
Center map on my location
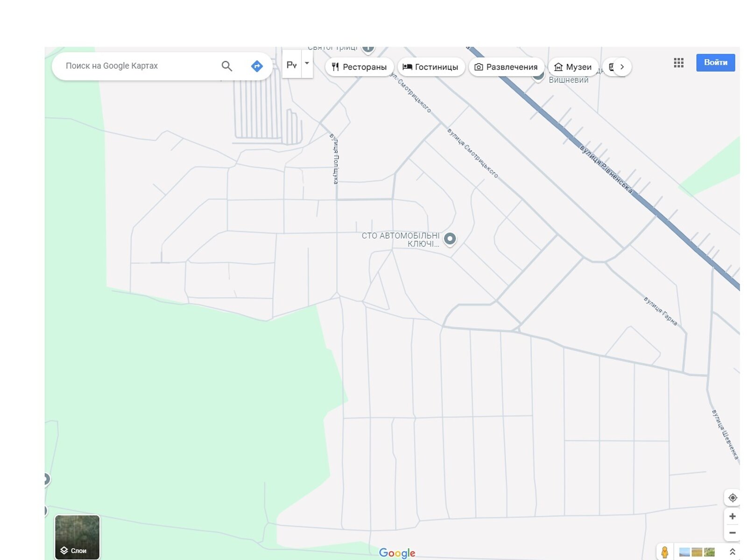point(733,498)
